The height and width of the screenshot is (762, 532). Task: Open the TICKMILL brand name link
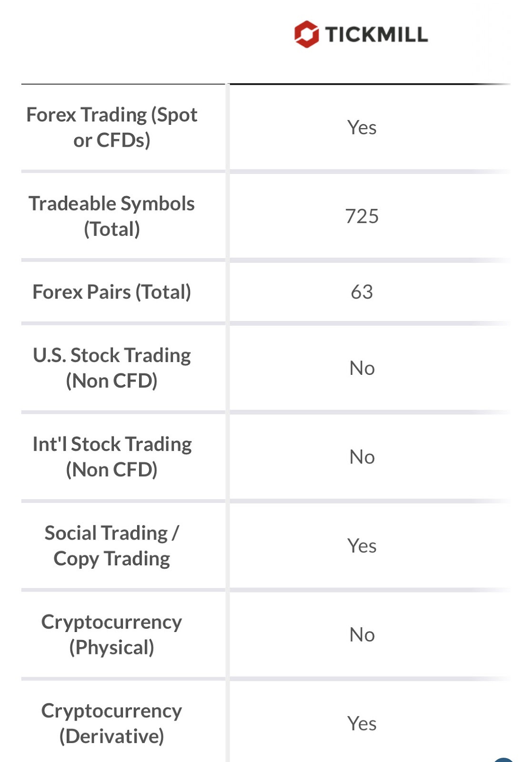pos(376,35)
